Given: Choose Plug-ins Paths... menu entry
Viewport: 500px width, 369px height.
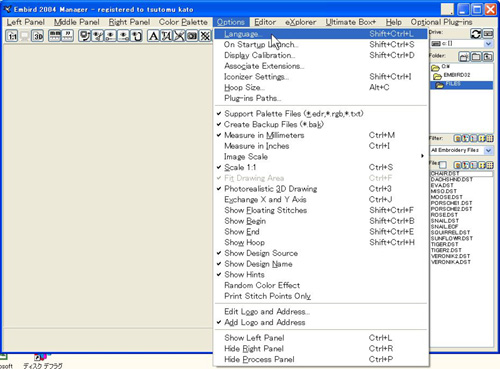Looking at the screenshot, I should click(320, 98).
